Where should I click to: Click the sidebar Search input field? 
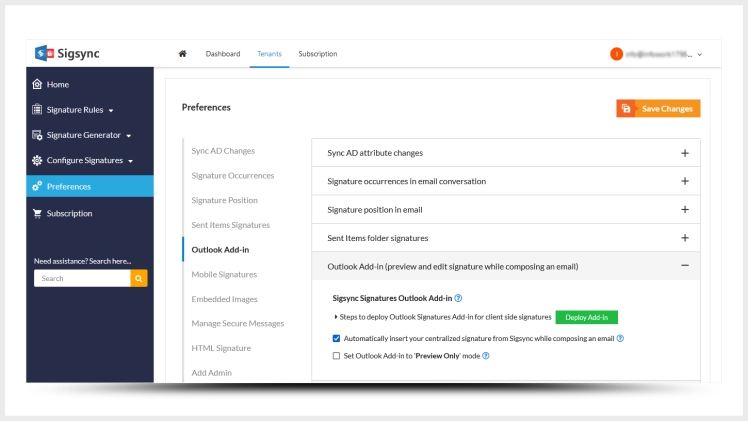pyautogui.click(x=82, y=279)
